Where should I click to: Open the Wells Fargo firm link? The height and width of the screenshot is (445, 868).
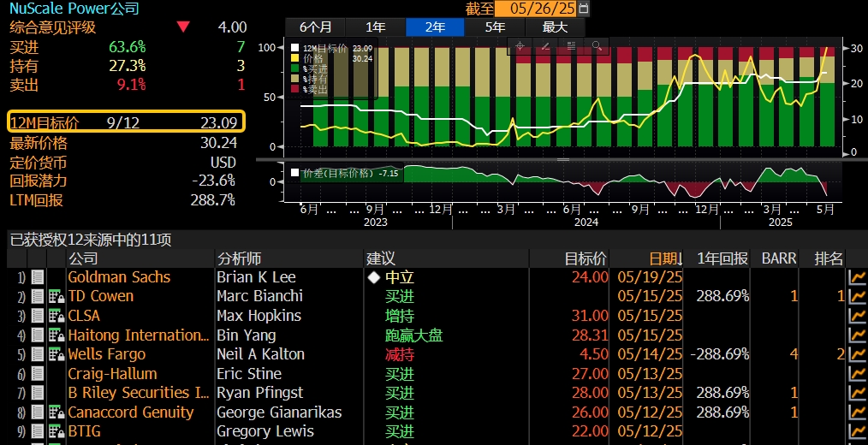107,354
